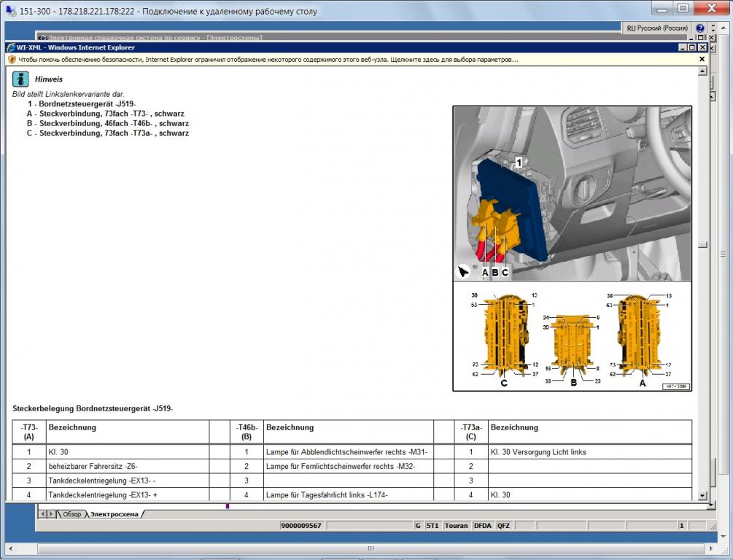The height and width of the screenshot is (560, 733).
Task: Click the '-T46b- (B)' column header
Action: click(247, 432)
